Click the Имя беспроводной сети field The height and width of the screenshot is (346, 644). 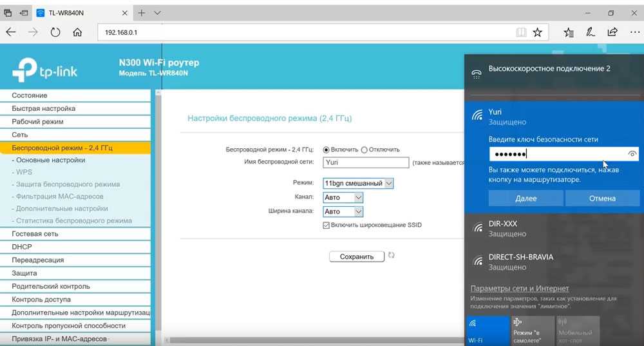366,163
